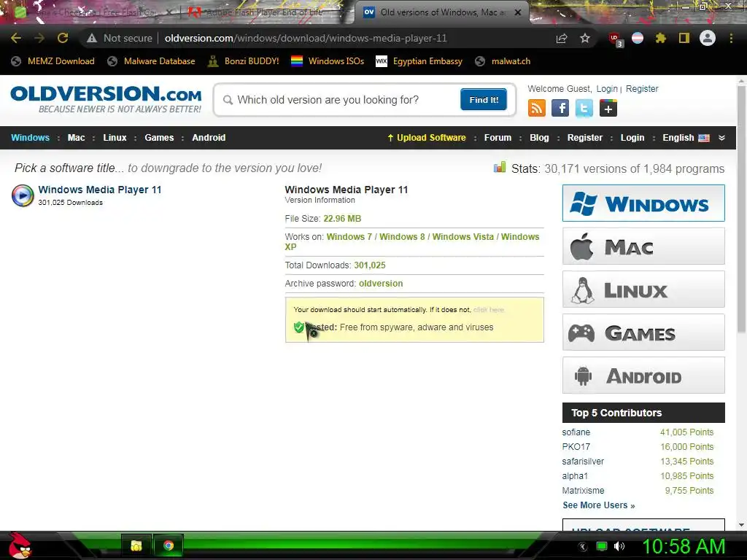This screenshot has width=747, height=560.
Task: Click the Not secure warning icon
Action: click(x=91, y=38)
